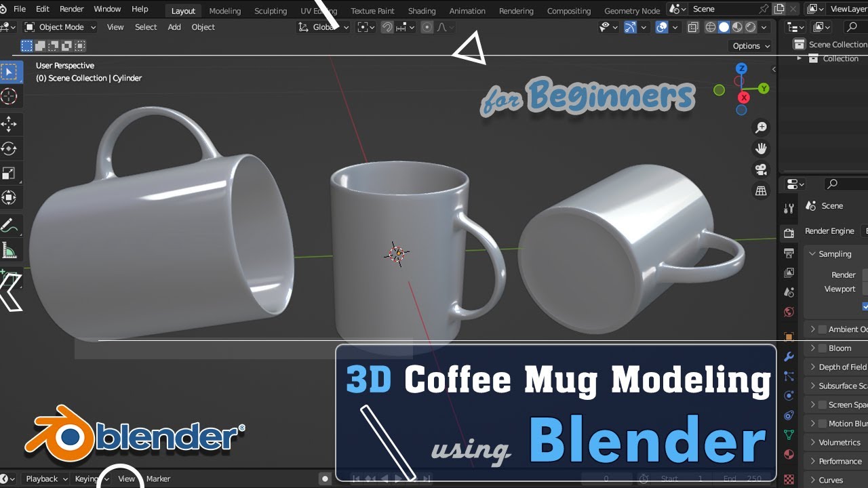The height and width of the screenshot is (488, 868).
Task: Open the Scene properties tab
Action: click(x=789, y=292)
